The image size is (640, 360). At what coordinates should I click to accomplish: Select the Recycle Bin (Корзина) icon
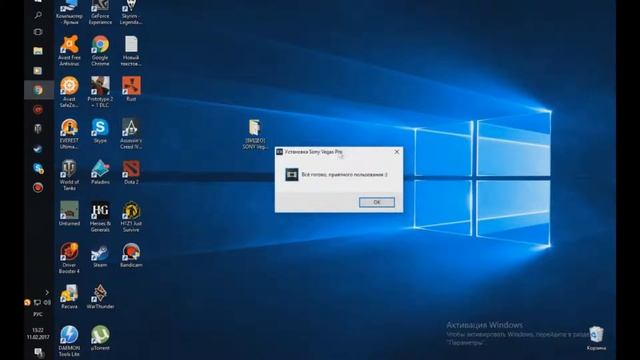(x=596, y=338)
